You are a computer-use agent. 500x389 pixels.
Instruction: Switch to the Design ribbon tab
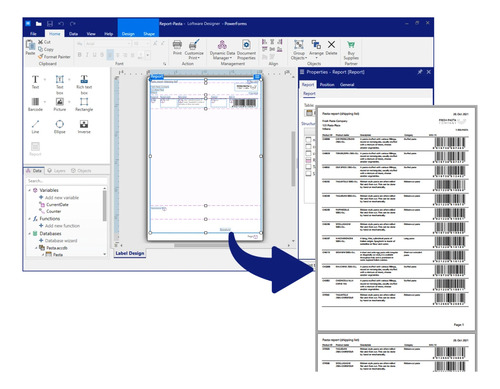tap(128, 34)
